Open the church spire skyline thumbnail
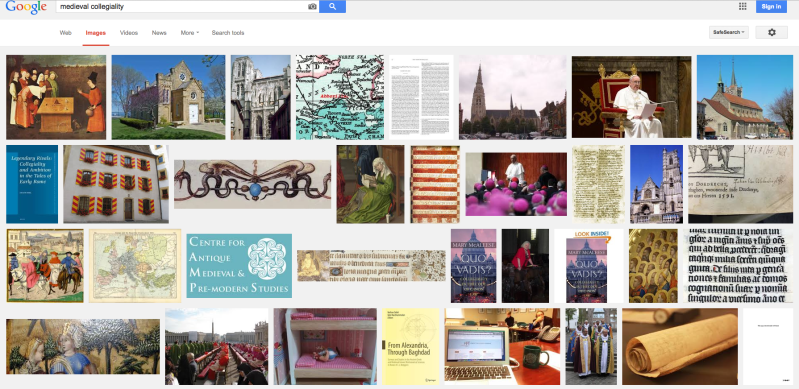This screenshot has width=799, height=389. click(x=513, y=97)
